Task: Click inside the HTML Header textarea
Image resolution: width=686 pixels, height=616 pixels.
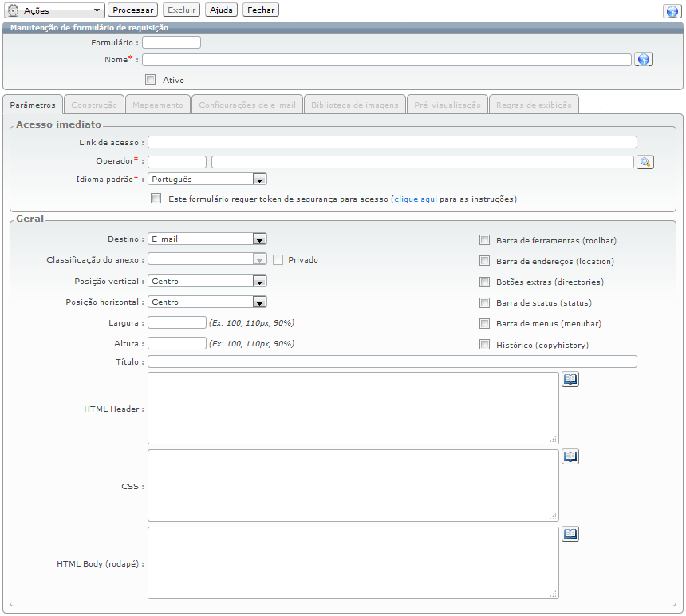Action: click(353, 409)
